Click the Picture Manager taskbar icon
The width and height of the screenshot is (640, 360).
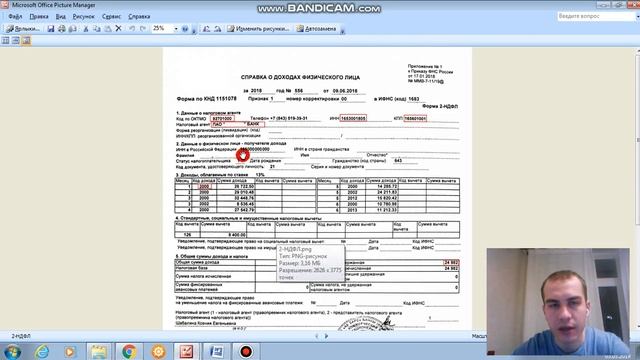pyautogui.click(x=187, y=351)
